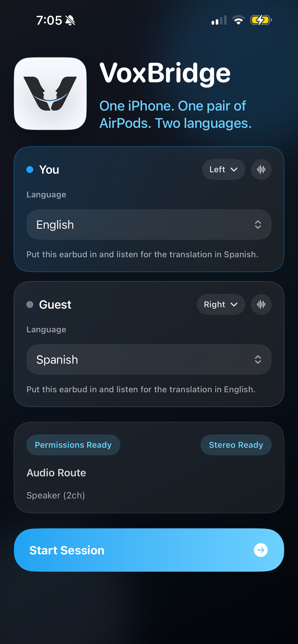Open the English language picker
This screenshot has width=298, height=644.
149,224
